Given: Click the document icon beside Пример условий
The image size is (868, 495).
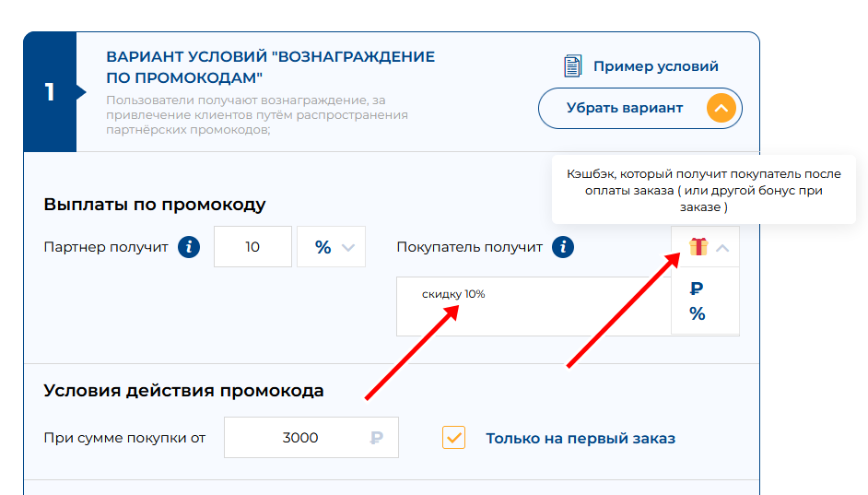Looking at the screenshot, I should pos(573,66).
